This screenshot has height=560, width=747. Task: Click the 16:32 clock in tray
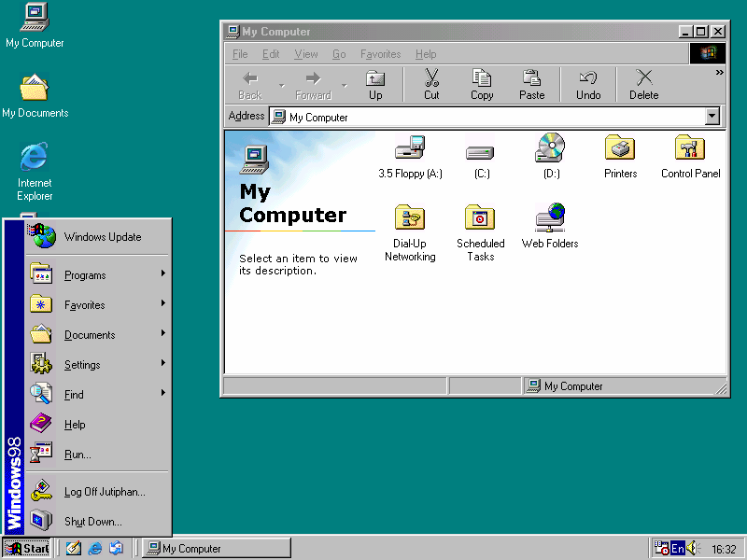coord(724,549)
